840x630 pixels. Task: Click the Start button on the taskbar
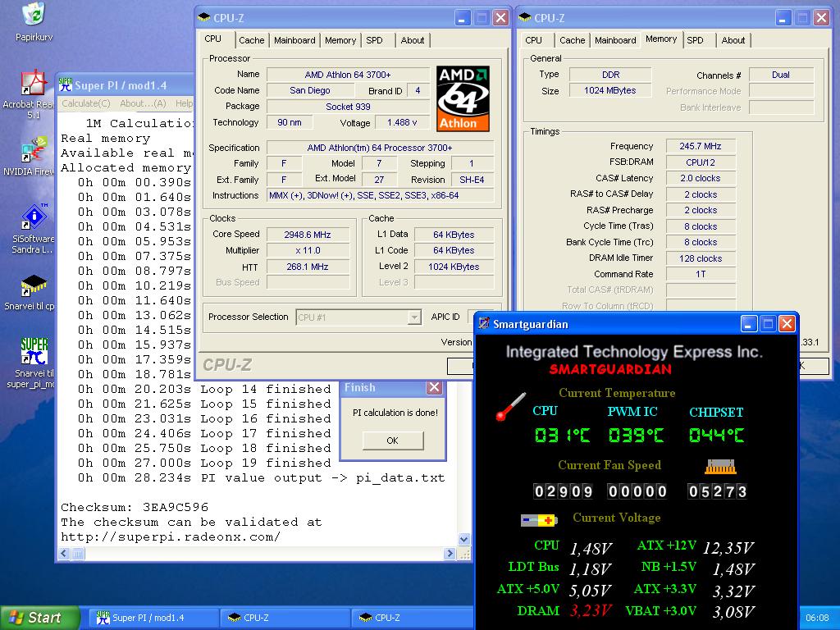[x=40, y=618]
